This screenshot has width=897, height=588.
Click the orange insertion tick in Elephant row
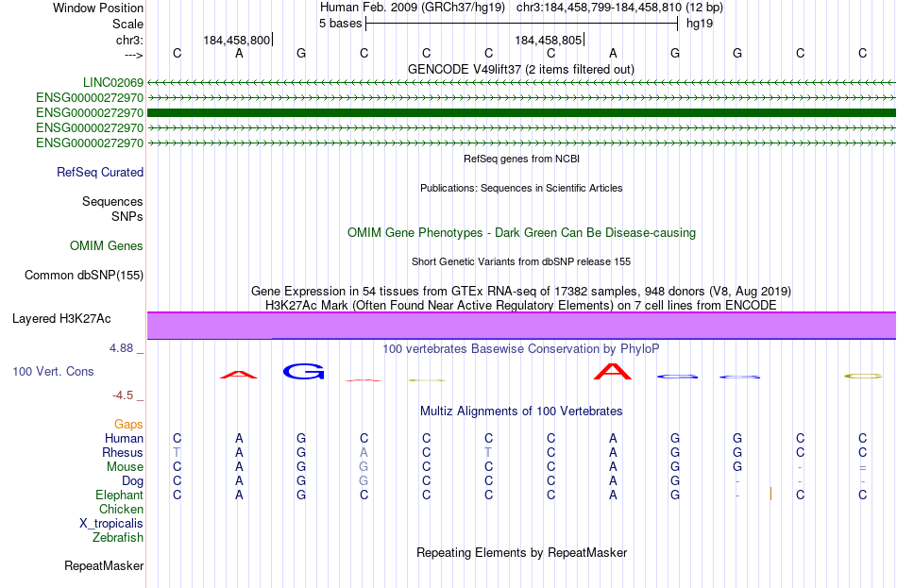(x=770, y=494)
